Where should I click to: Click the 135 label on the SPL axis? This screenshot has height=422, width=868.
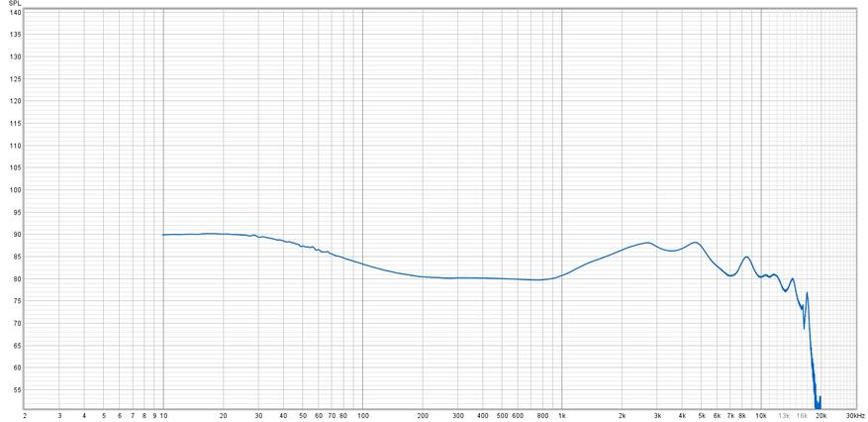(15, 35)
